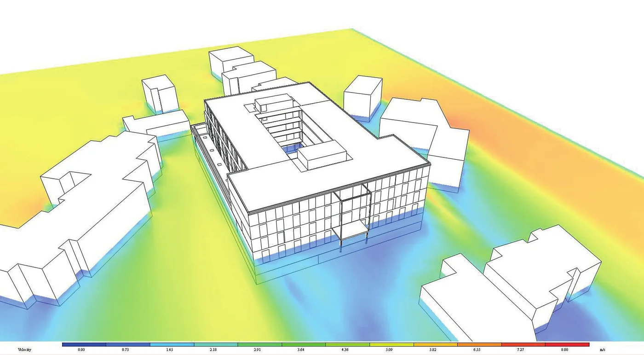Click the legend value "7.27"
644x355 pixels.
click(520, 350)
